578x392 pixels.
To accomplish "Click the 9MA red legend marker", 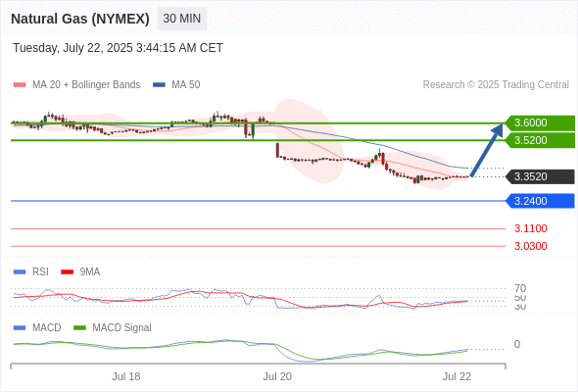I will 67,272.
